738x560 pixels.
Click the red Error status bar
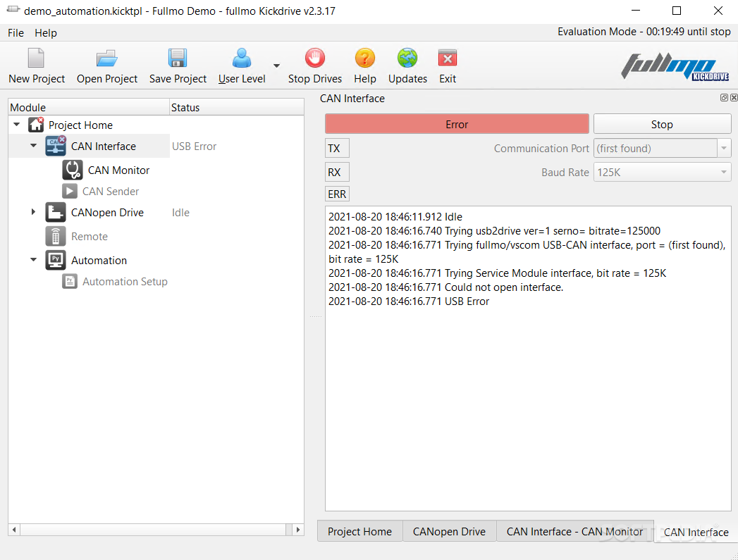[x=457, y=124]
